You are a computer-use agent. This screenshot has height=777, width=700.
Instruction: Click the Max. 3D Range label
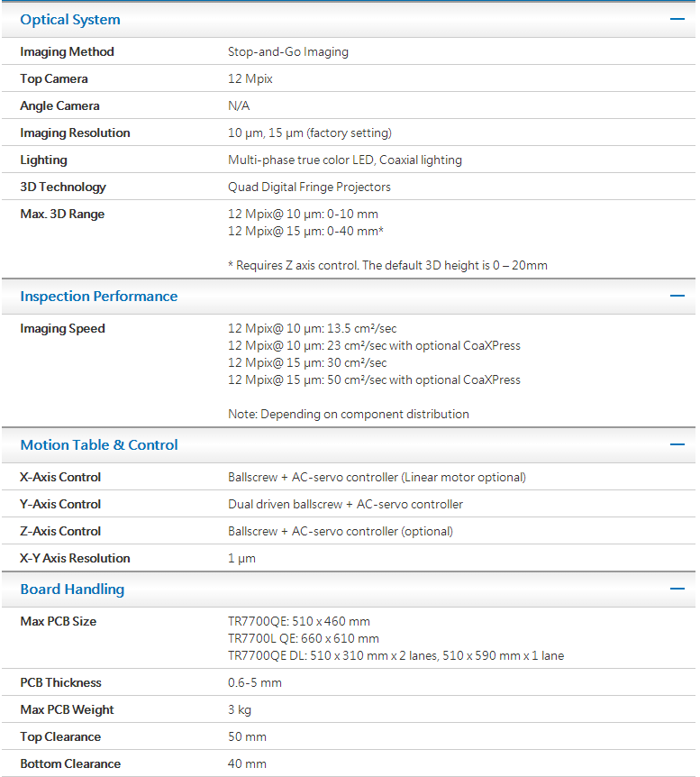tap(62, 215)
